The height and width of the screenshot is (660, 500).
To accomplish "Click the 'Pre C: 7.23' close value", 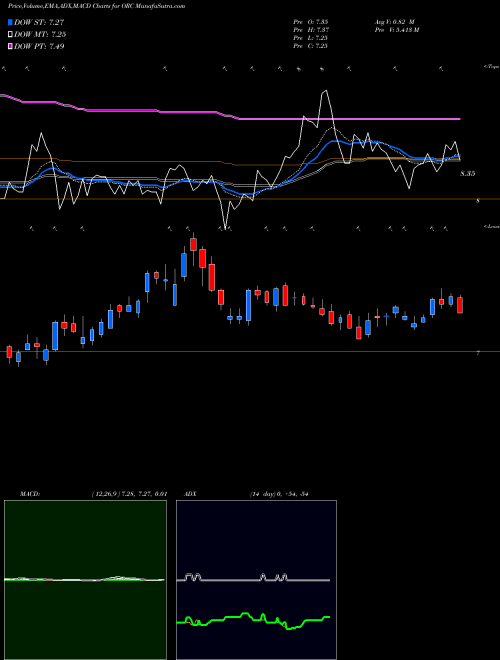I will [311, 46].
